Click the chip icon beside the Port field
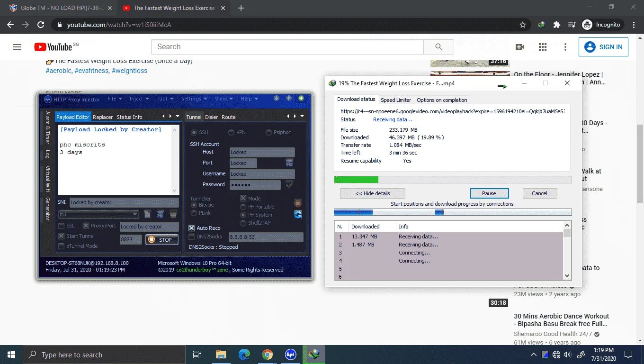644x364 pixels. [x=289, y=163]
